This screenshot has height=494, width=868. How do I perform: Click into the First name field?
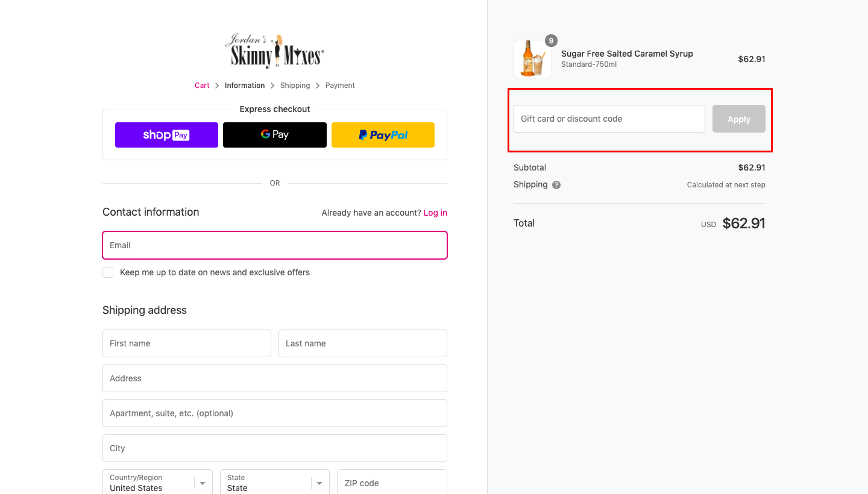[x=187, y=343]
